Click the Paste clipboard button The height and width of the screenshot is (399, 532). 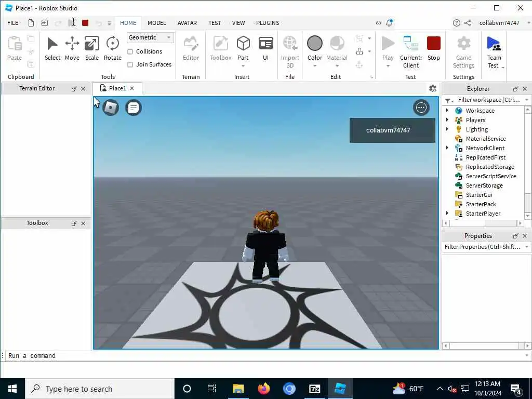pos(14,48)
